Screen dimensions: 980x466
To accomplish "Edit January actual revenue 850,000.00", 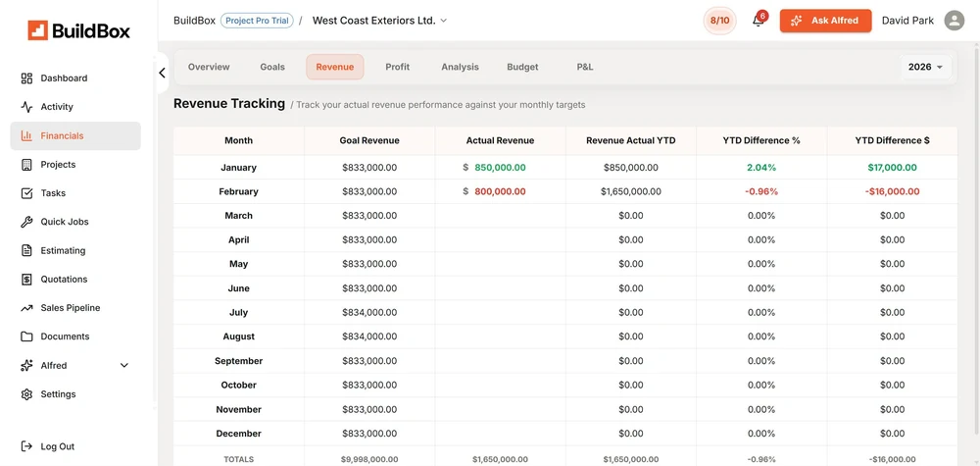I will [x=500, y=168].
